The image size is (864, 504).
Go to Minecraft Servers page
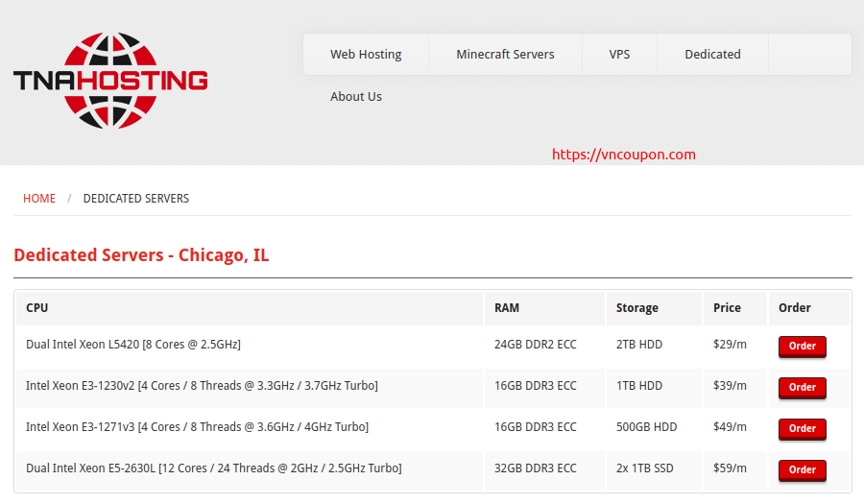coord(505,55)
